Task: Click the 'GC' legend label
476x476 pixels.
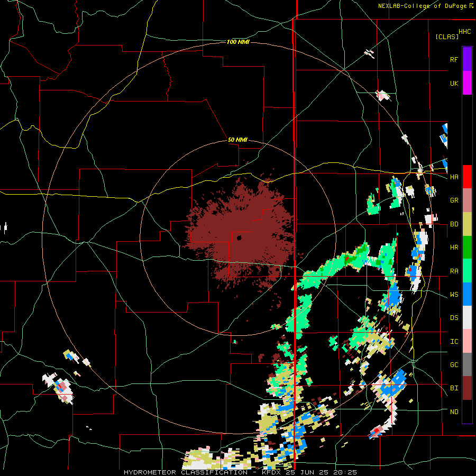Action: [x=454, y=364]
